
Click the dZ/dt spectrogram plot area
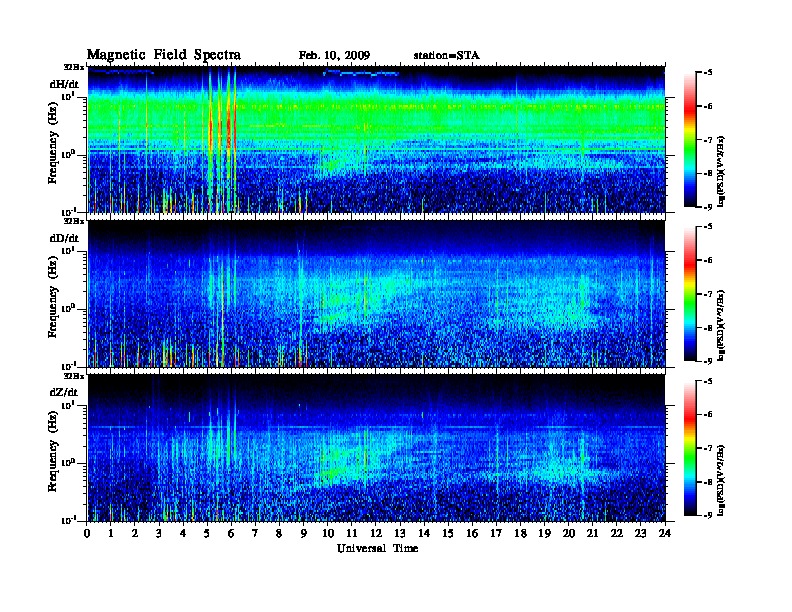(376, 448)
